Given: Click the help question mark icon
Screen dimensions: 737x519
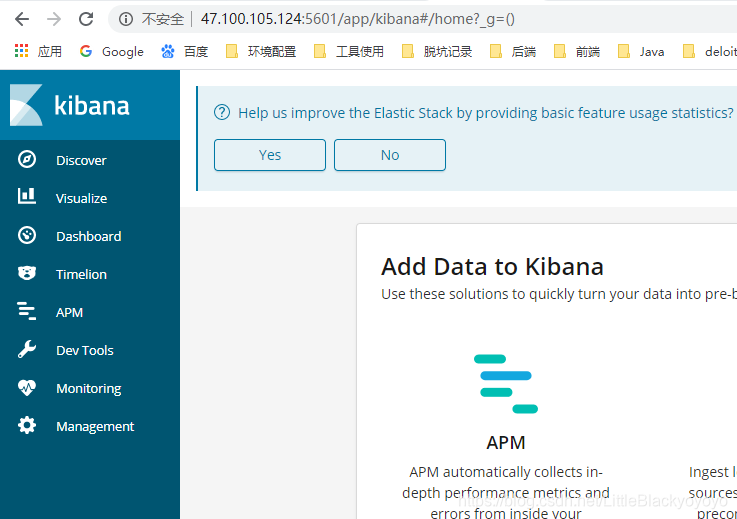Looking at the screenshot, I should (222, 113).
